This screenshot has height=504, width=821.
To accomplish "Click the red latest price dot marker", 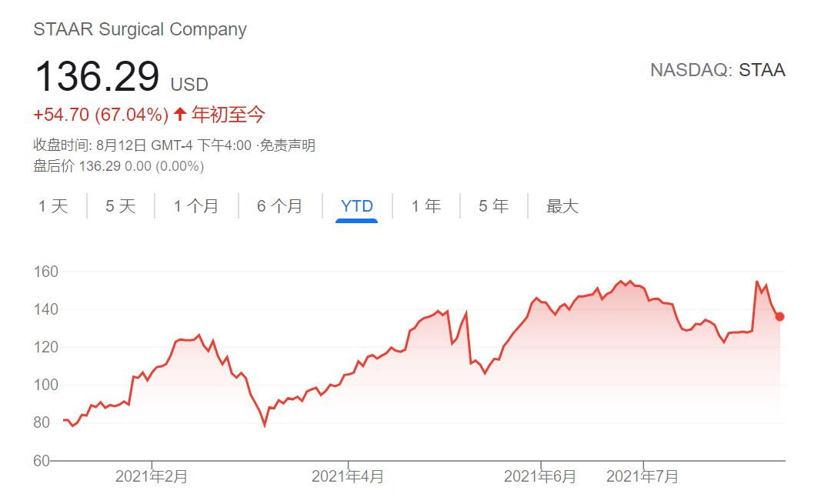I will point(779,315).
